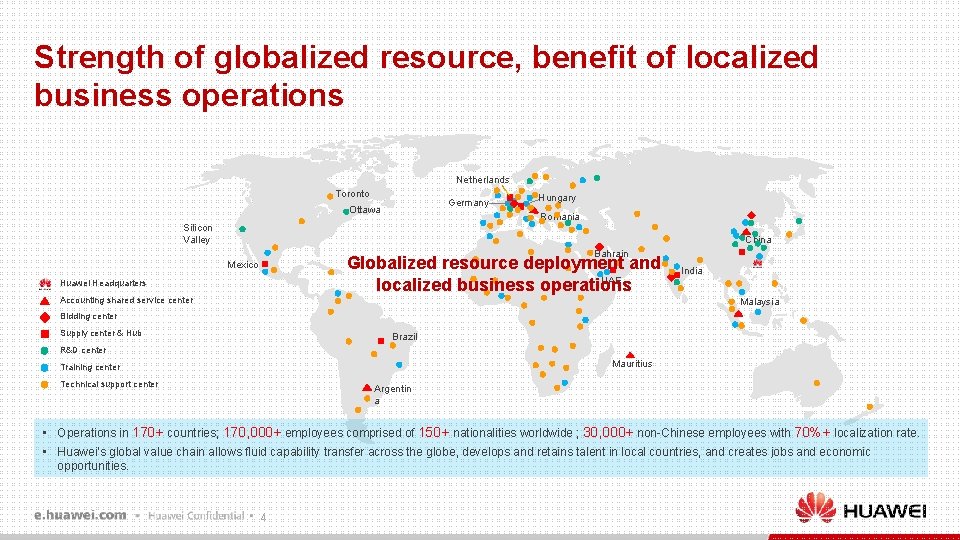Image resolution: width=960 pixels, height=540 pixels.
Task: Click the red square Supply center & Hub legend icon
Action: pyautogui.click(x=45, y=334)
